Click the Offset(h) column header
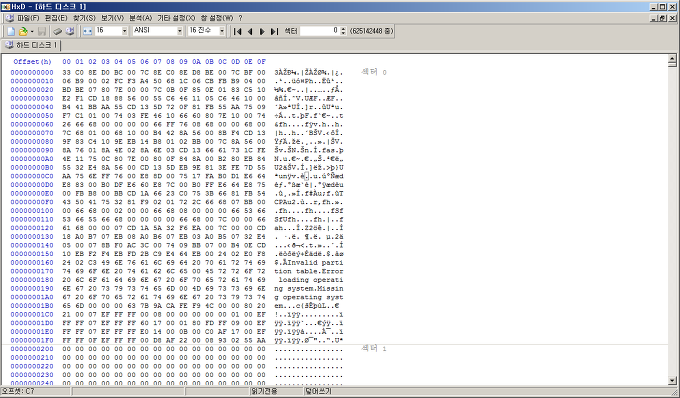This screenshot has height=398, width=680. pyautogui.click(x=32, y=62)
